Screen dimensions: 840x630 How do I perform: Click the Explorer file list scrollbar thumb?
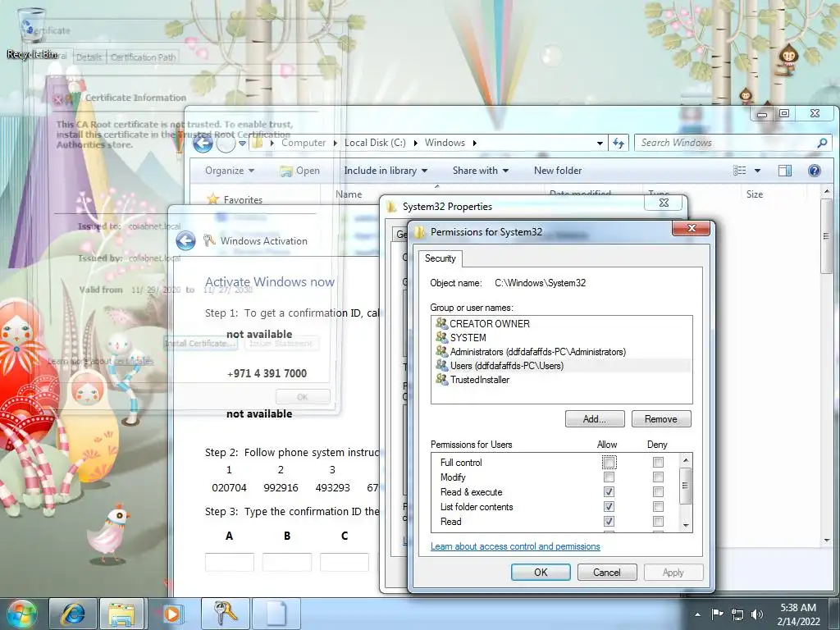click(826, 235)
